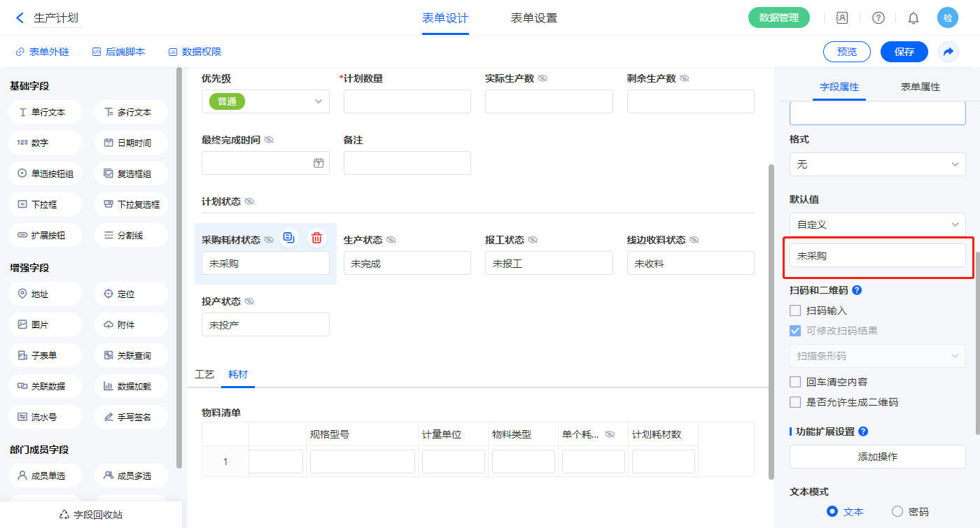Open the 优先级 dropdown showing 普通
Viewport: 980px width, 528px height.
(265, 101)
